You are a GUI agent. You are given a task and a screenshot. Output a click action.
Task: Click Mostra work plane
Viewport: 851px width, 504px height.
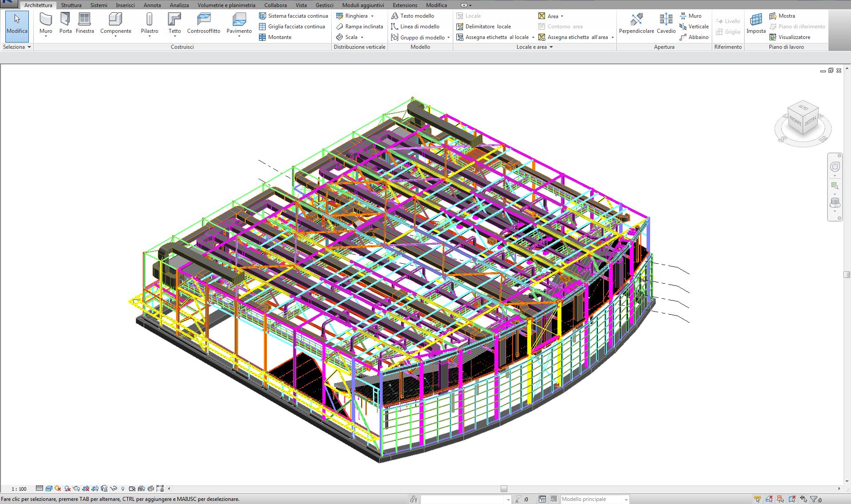pos(782,16)
